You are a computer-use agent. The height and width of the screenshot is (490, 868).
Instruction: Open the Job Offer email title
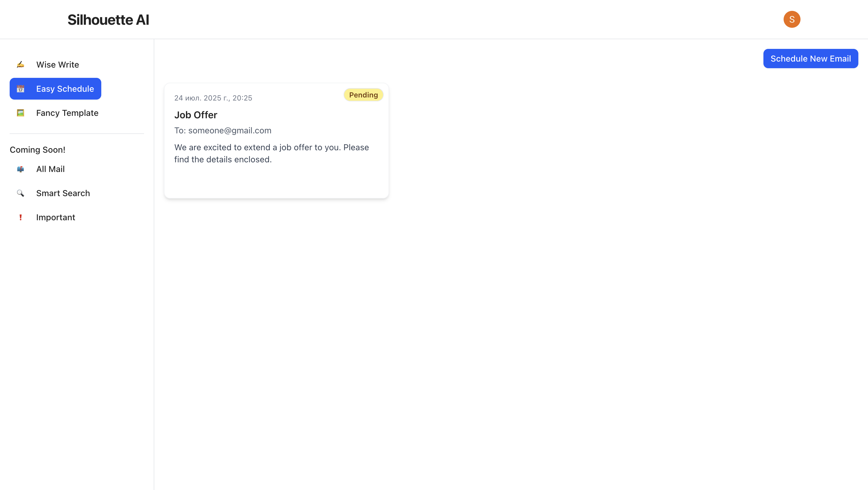tap(196, 115)
